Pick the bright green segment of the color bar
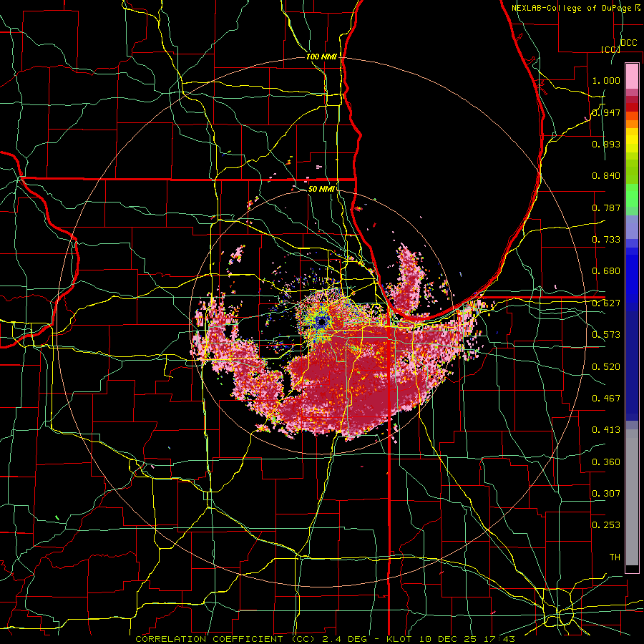 click(x=632, y=195)
